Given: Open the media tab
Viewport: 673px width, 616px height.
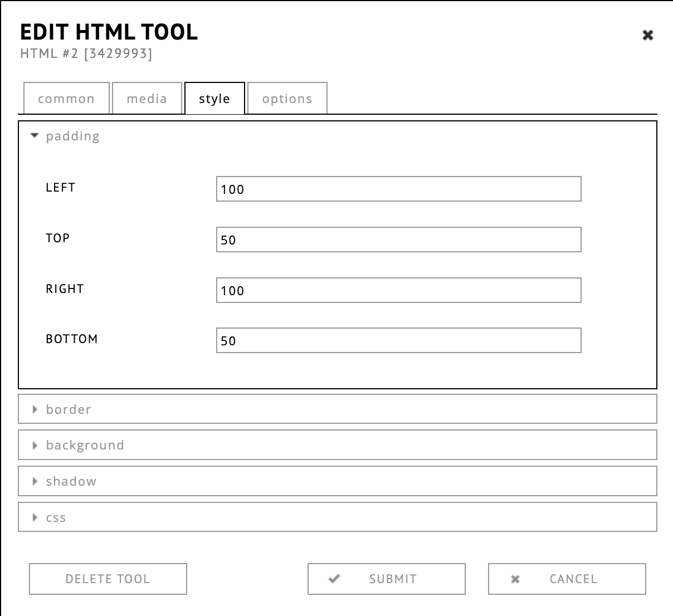Looking at the screenshot, I should [147, 99].
